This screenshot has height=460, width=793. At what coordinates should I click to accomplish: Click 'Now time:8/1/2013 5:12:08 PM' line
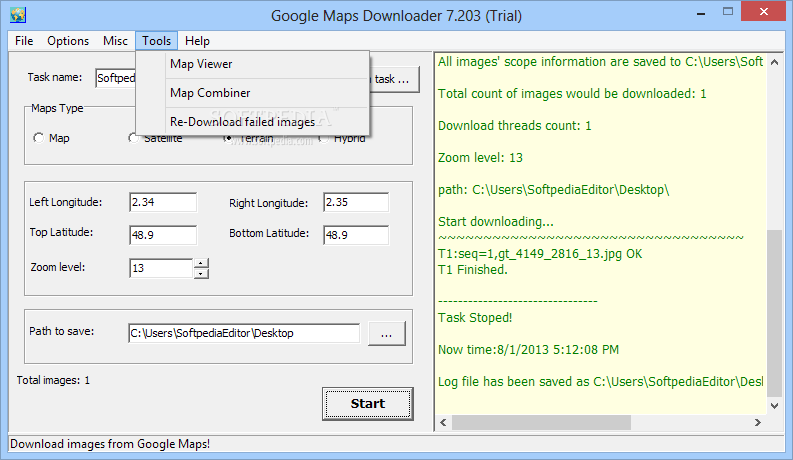coord(528,350)
